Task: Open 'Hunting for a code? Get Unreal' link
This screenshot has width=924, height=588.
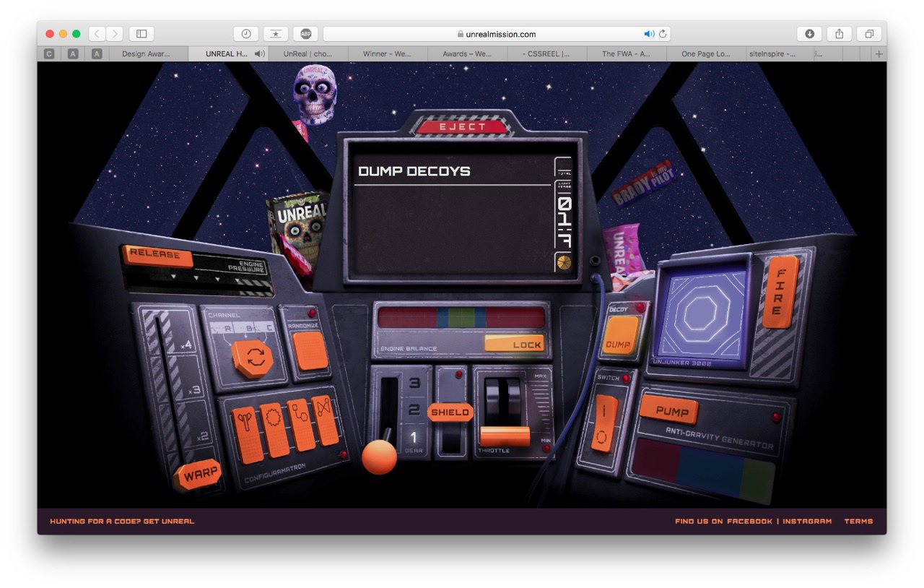Action: pyautogui.click(x=122, y=521)
